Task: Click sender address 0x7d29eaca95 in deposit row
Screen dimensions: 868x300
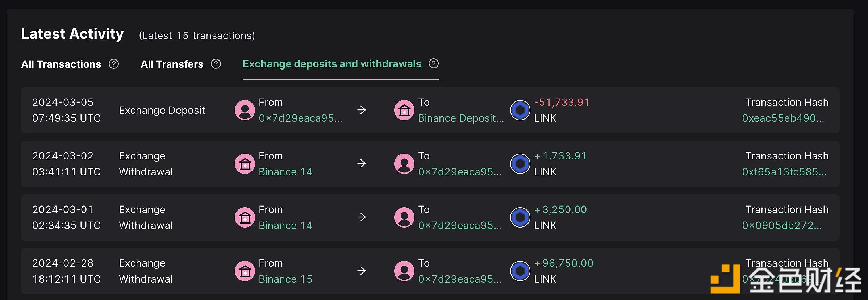Action: pos(300,118)
